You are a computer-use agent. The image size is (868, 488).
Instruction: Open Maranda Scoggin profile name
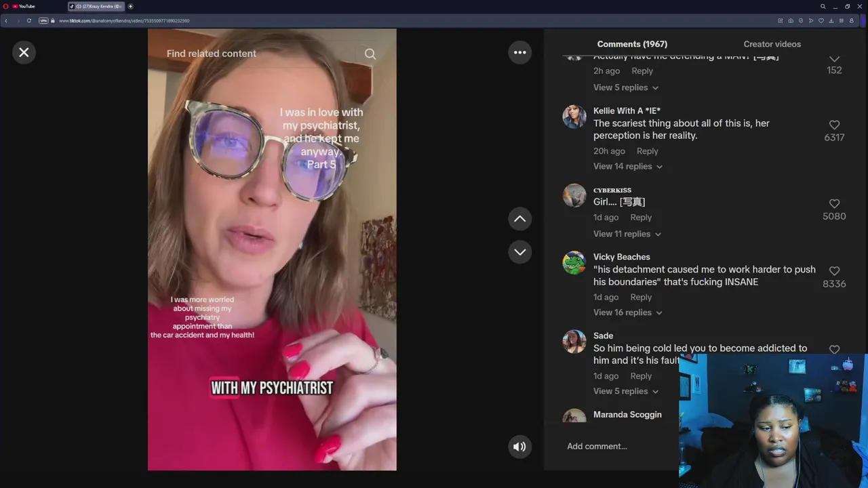tap(627, 414)
